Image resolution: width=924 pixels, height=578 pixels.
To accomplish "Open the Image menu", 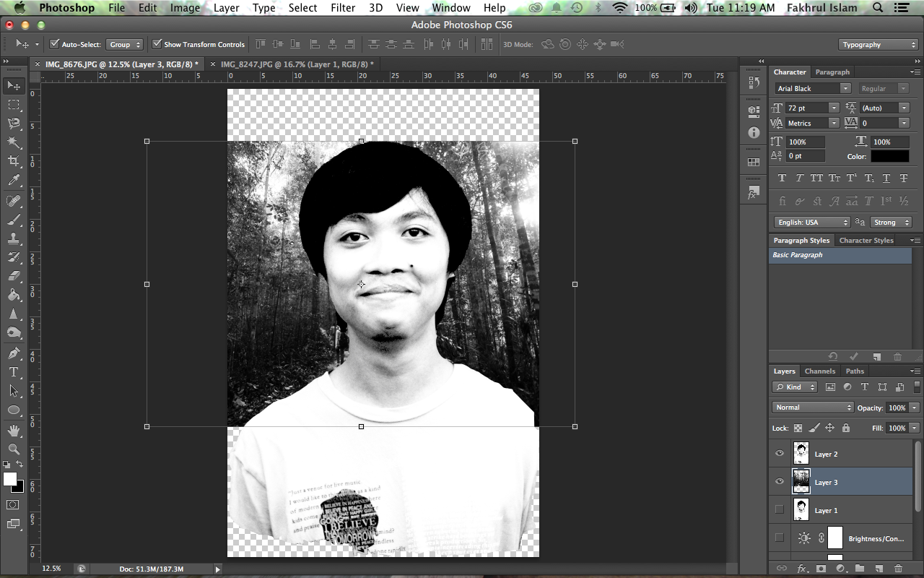I will pos(185,8).
